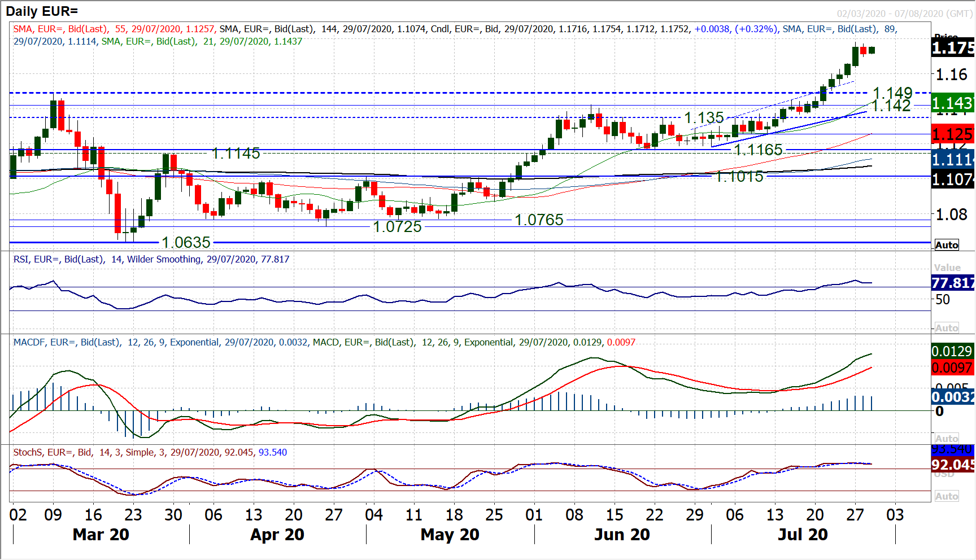
Task: Click the Auto button in the Stochastic panel
Action: 947,496
